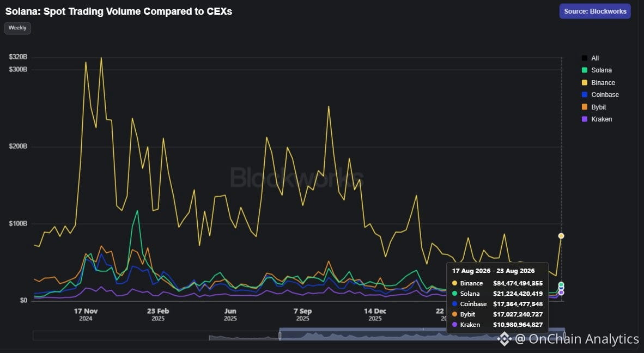Screen dimensions: 644x353
Task: Click the left handle of range slider
Action: (280, 336)
